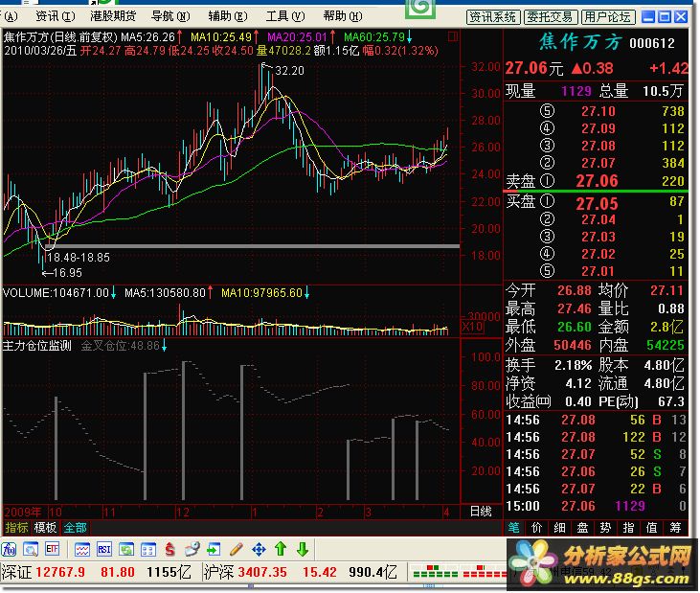Click the sell-5 price 27.10
This screenshot has height=593, width=700.
(x=598, y=111)
